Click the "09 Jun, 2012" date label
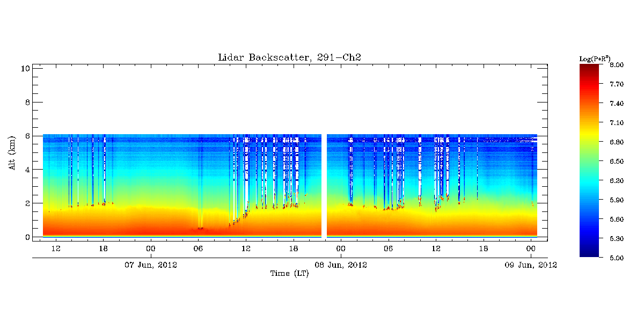 point(531,265)
